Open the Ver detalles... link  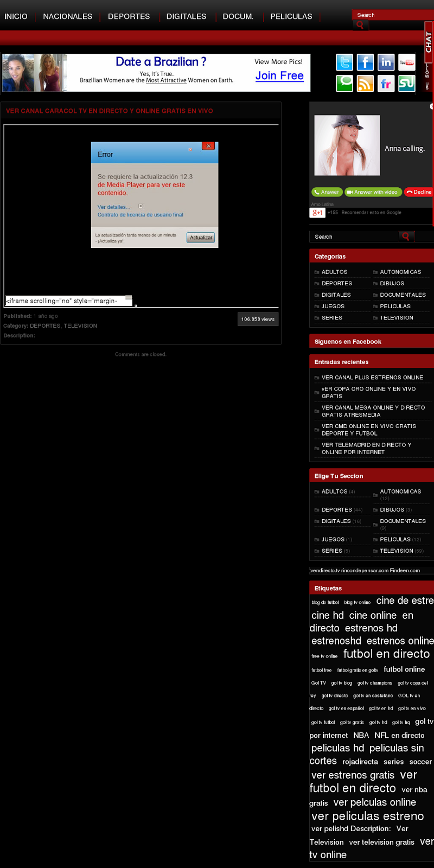(114, 207)
